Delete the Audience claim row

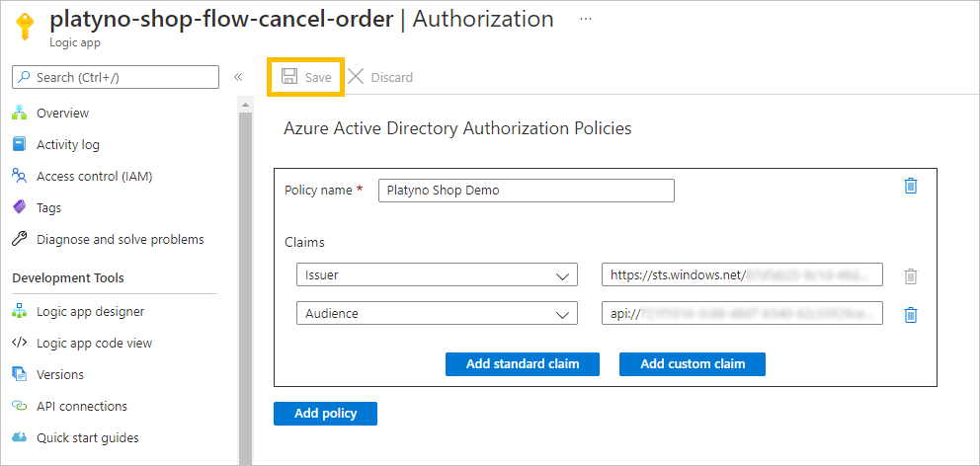pyautogui.click(x=911, y=314)
